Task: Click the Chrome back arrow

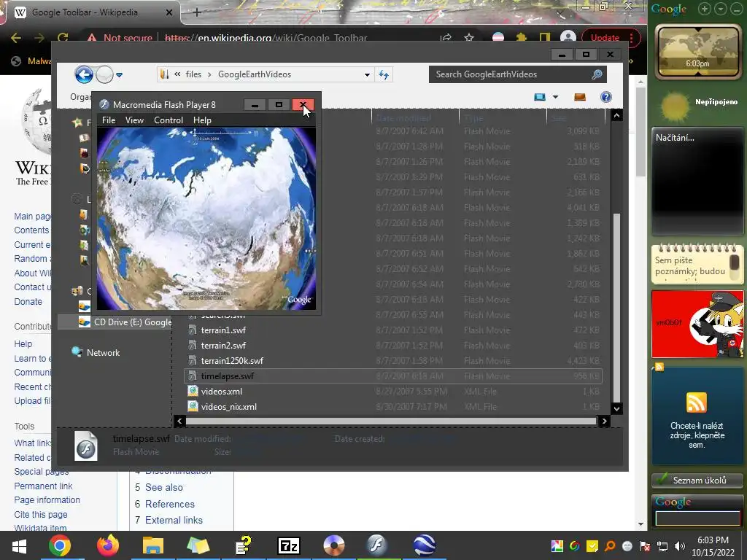Action: point(16,38)
